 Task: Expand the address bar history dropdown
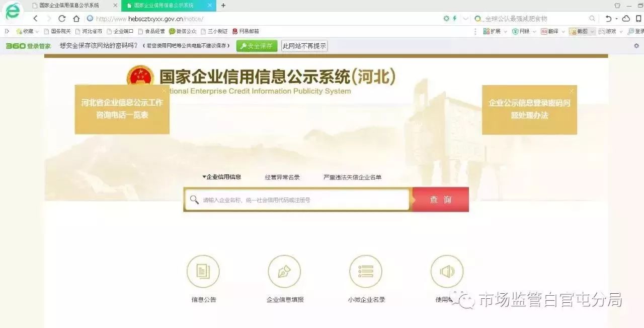pyautogui.click(x=465, y=19)
